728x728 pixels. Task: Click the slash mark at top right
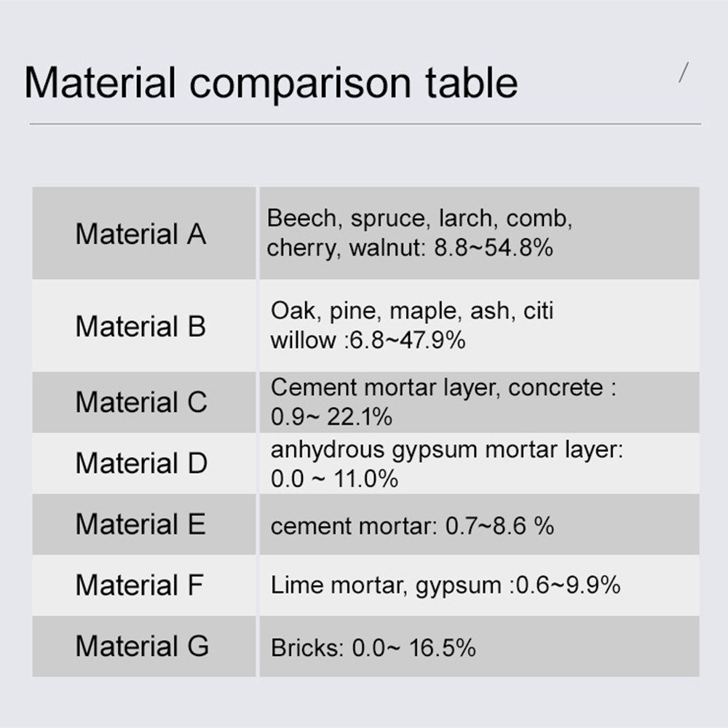(x=684, y=74)
